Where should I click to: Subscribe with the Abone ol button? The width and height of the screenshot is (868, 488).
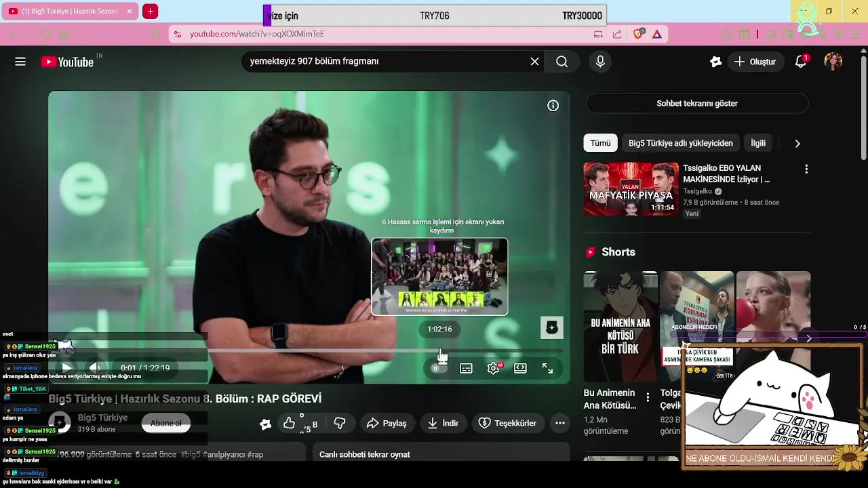[166, 423]
